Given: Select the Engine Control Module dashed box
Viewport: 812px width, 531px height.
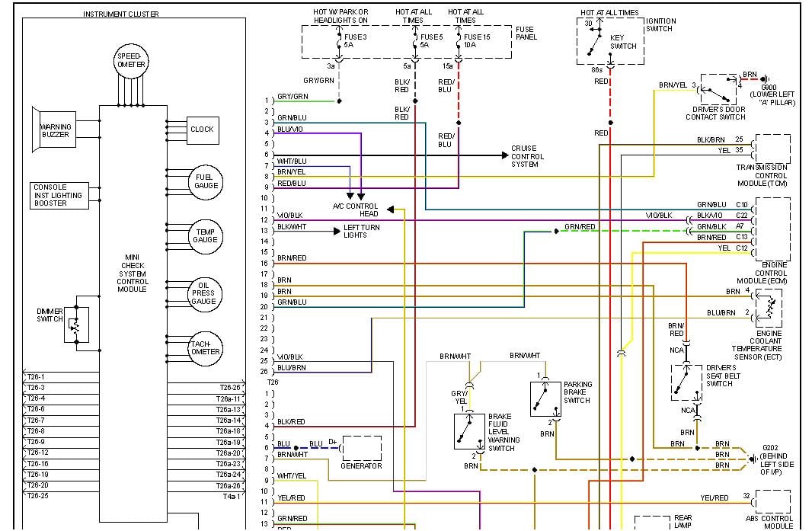Looking at the screenshot, I should pos(772,229).
